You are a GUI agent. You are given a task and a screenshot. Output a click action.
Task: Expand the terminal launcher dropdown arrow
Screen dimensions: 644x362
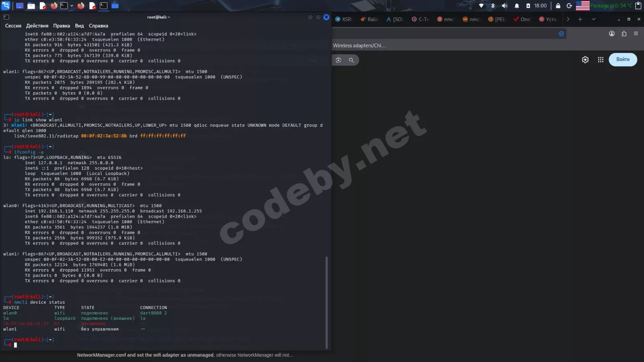tap(72, 6)
